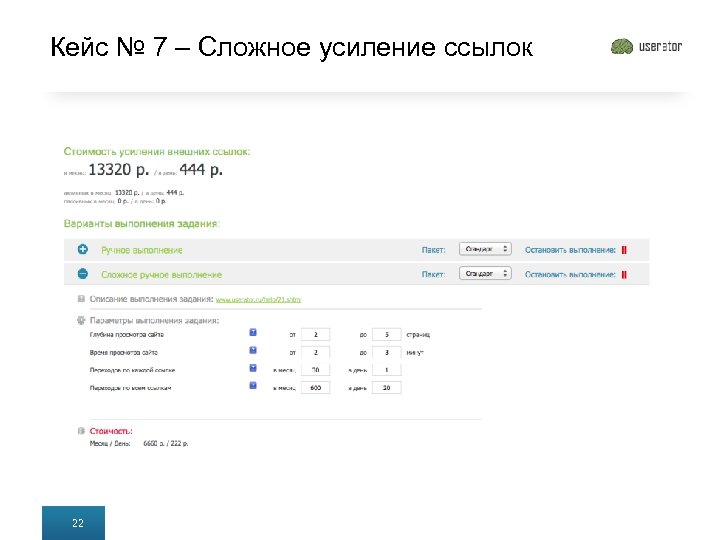Collapse the Сложное ручное выполнение minus icon
This screenshot has height=540, width=720.
coord(83,274)
